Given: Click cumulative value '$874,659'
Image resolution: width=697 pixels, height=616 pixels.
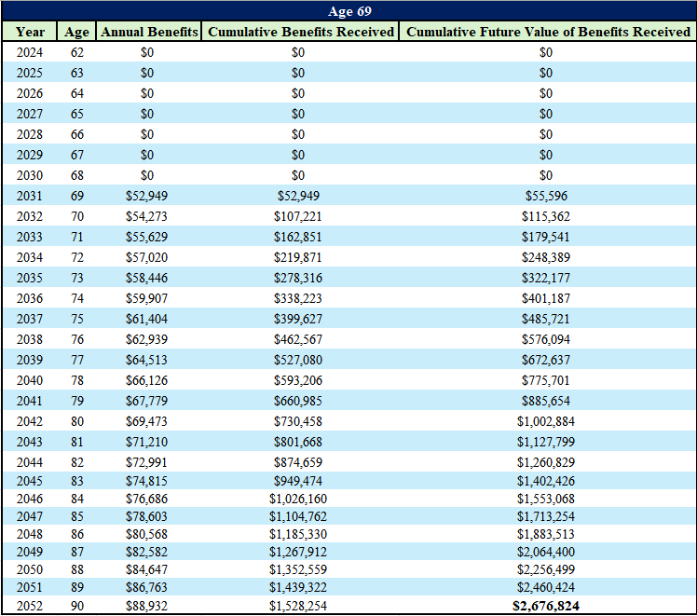Looking at the screenshot, I should [x=298, y=462].
